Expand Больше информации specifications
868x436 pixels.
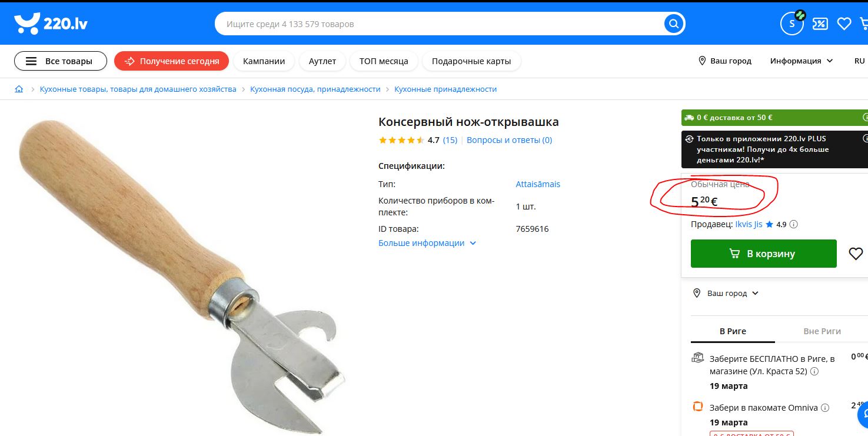click(427, 243)
